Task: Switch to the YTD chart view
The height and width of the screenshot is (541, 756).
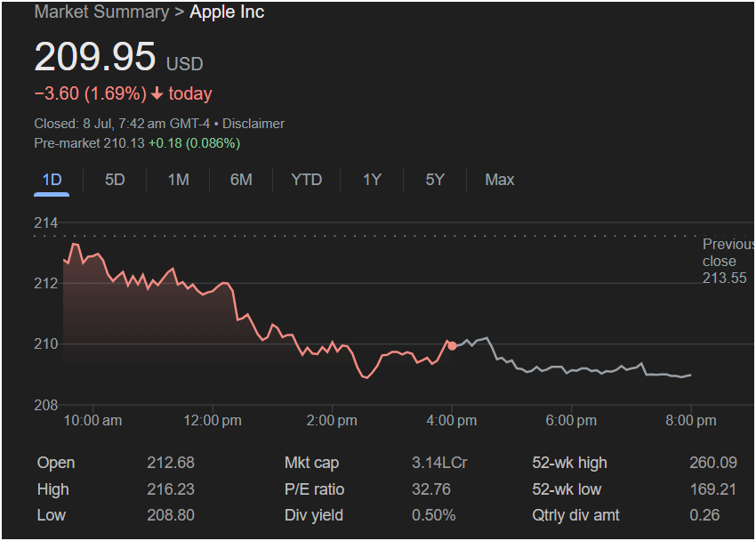Action: (x=307, y=180)
